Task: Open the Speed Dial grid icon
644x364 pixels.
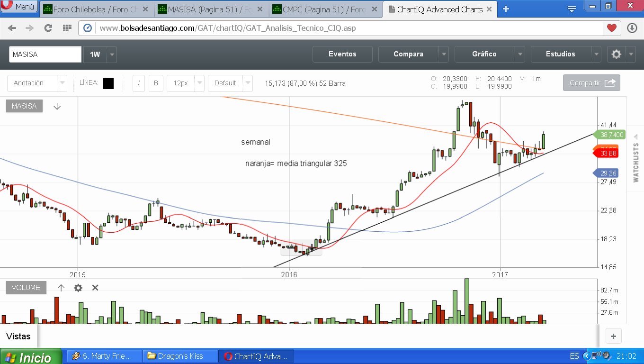Action: point(67,28)
